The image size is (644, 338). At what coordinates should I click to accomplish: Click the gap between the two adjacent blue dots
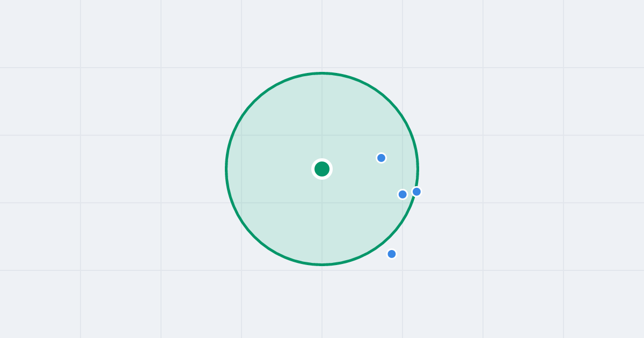pyautogui.click(x=409, y=193)
